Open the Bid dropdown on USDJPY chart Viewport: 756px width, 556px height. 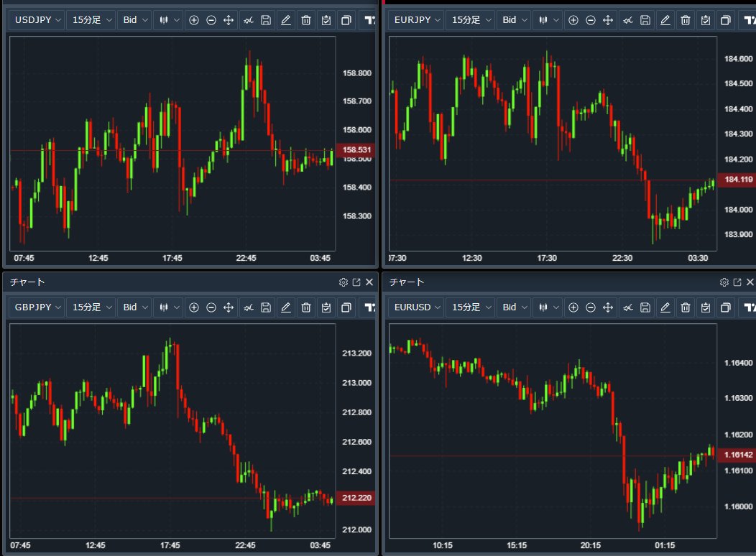coord(134,20)
